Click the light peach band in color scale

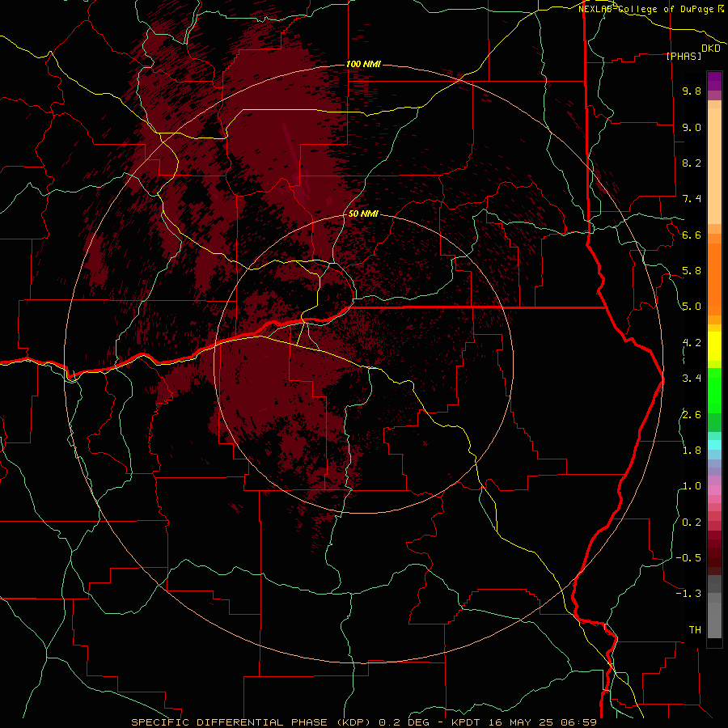[714, 166]
